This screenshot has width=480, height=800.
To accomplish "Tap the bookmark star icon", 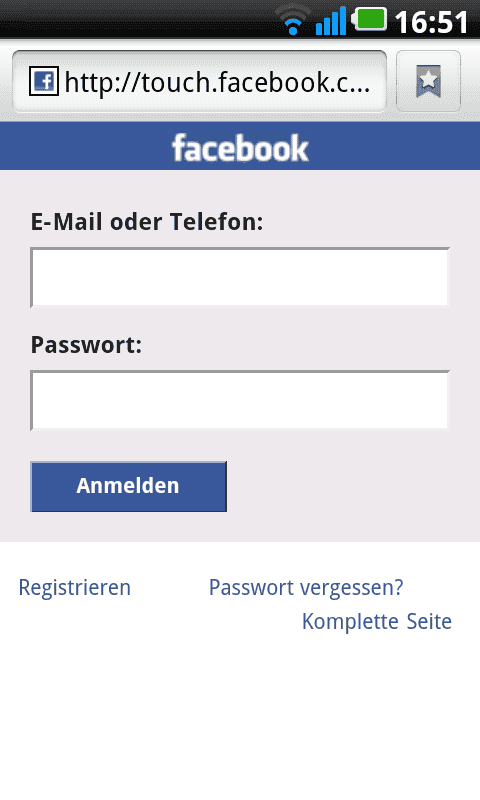I will point(428,81).
